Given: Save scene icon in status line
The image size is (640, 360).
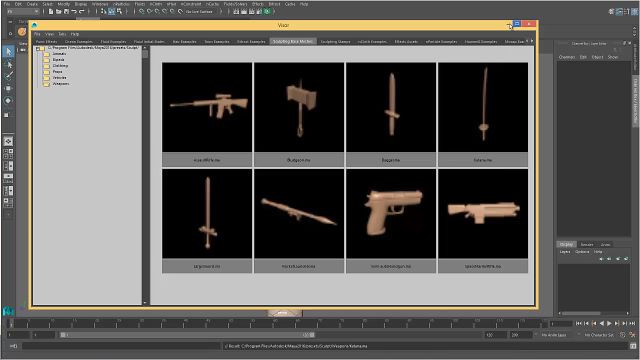Looking at the screenshot, I should 66,11.
